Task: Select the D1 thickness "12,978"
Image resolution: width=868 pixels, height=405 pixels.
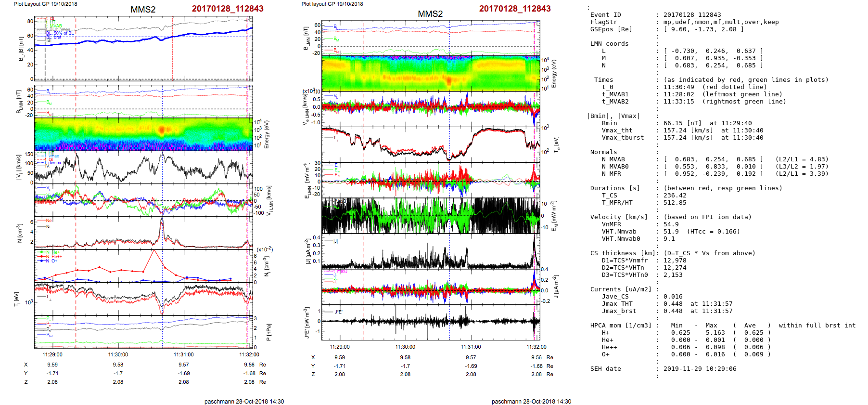Action: click(675, 261)
